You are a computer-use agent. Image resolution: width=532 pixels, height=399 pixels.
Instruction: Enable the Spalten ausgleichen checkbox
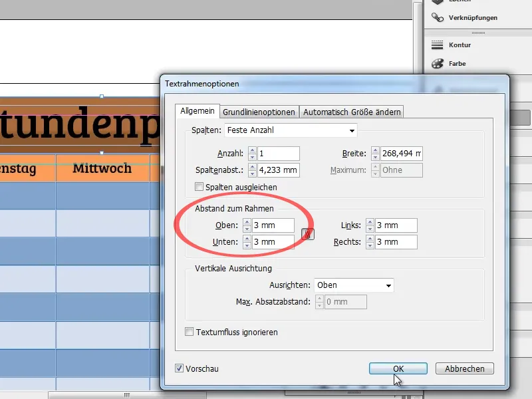[x=199, y=187]
